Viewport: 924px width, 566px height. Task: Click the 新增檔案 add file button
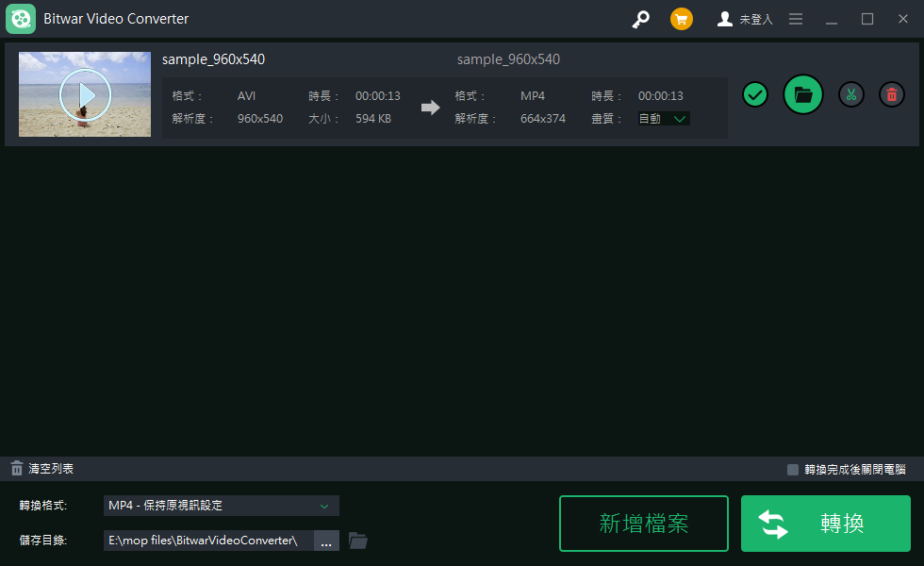pyautogui.click(x=643, y=524)
